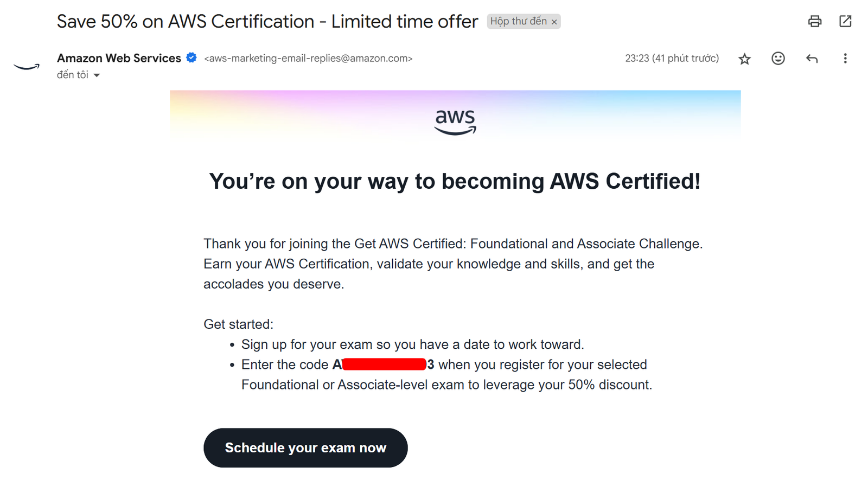This screenshot has height=480, width=868.
Task: Expand recipient details next to "đến tôi"
Action: click(x=97, y=75)
